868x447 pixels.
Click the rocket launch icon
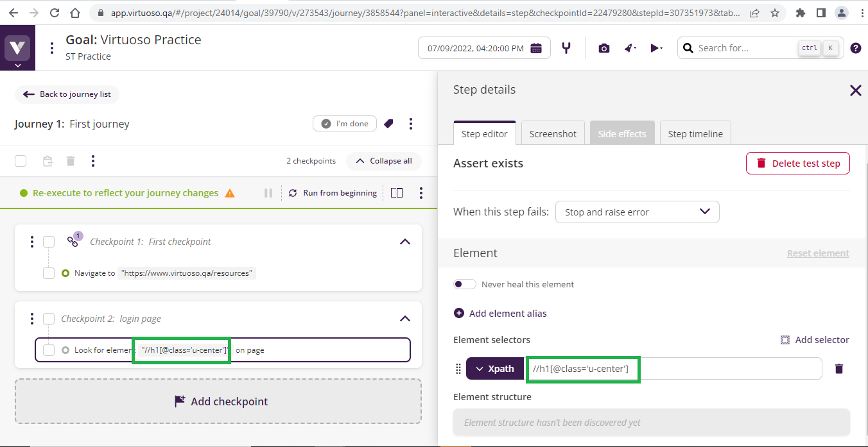click(x=630, y=48)
